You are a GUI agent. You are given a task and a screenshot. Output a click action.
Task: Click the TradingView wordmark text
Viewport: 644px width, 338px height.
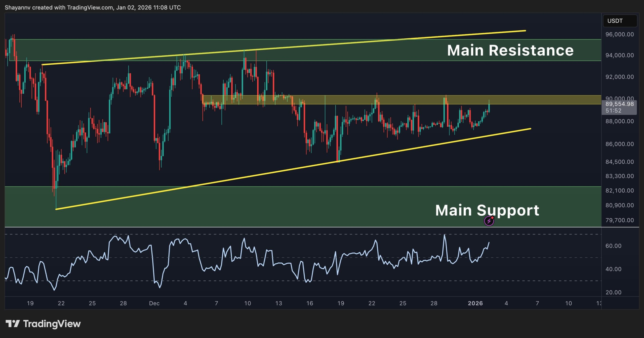pyautogui.click(x=52, y=324)
